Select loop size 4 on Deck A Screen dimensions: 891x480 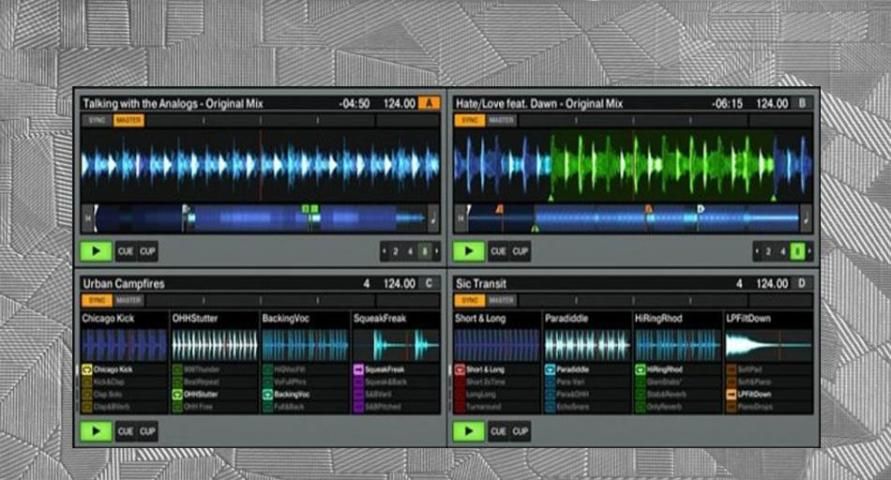coord(410,251)
